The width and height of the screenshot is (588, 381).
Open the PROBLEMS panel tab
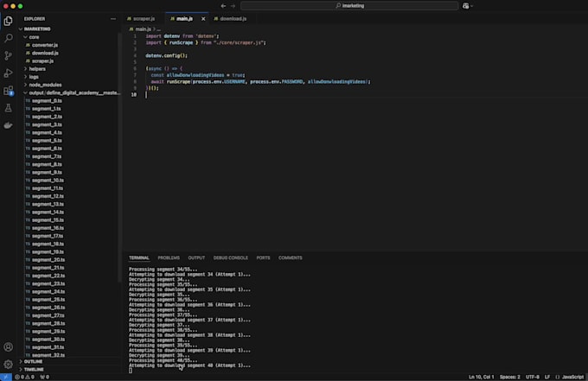pos(169,257)
